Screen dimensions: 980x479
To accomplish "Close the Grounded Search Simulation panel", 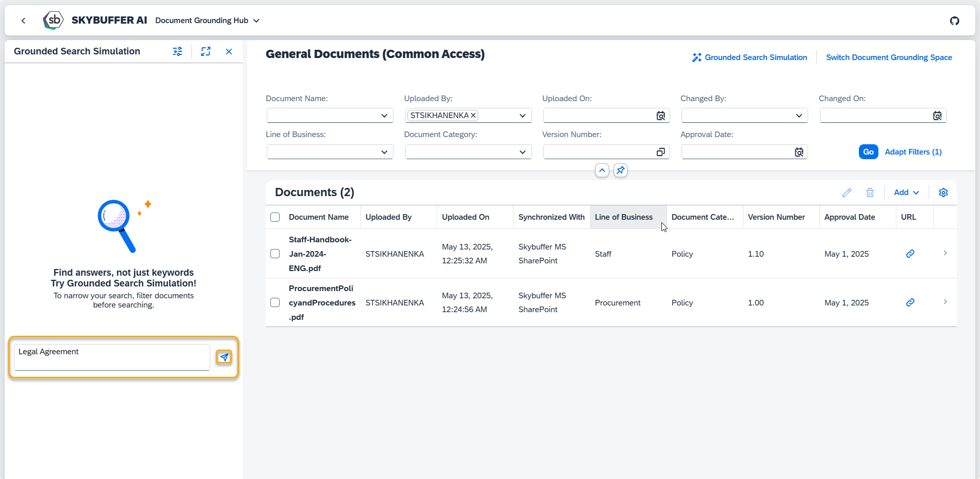I will 229,51.
